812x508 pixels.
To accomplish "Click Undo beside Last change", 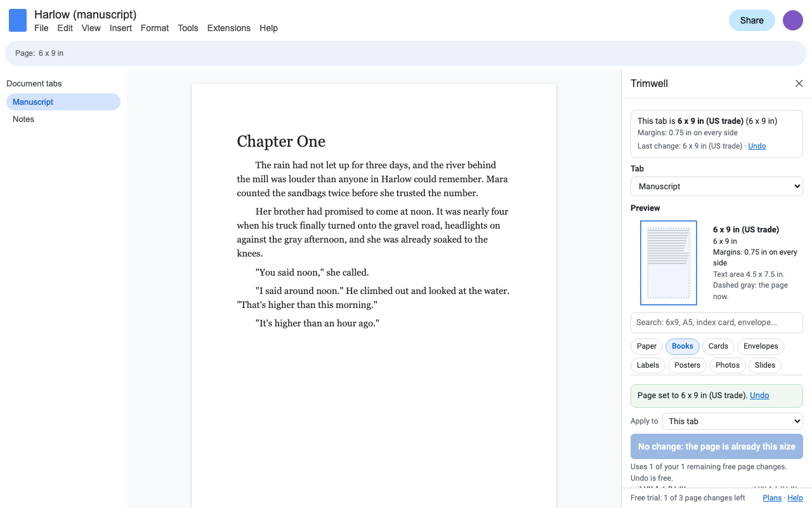I will [757, 146].
